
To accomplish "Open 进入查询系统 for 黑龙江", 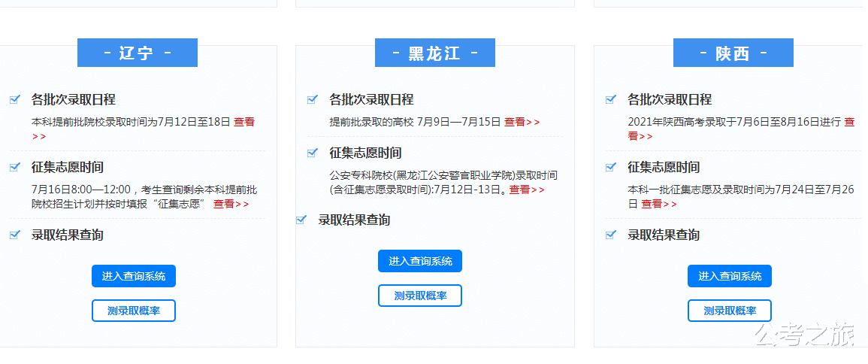I will tap(420, 261).
